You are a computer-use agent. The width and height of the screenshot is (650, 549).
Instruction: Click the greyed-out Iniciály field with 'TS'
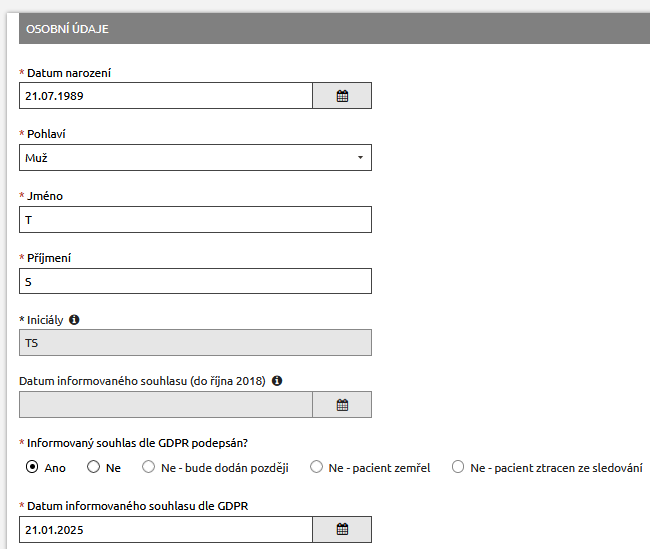pyautogui.click(x=195, y=343)
